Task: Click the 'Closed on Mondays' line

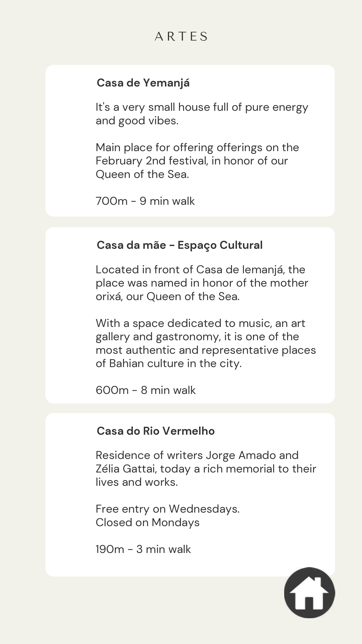Action: (x=148, y=522)
